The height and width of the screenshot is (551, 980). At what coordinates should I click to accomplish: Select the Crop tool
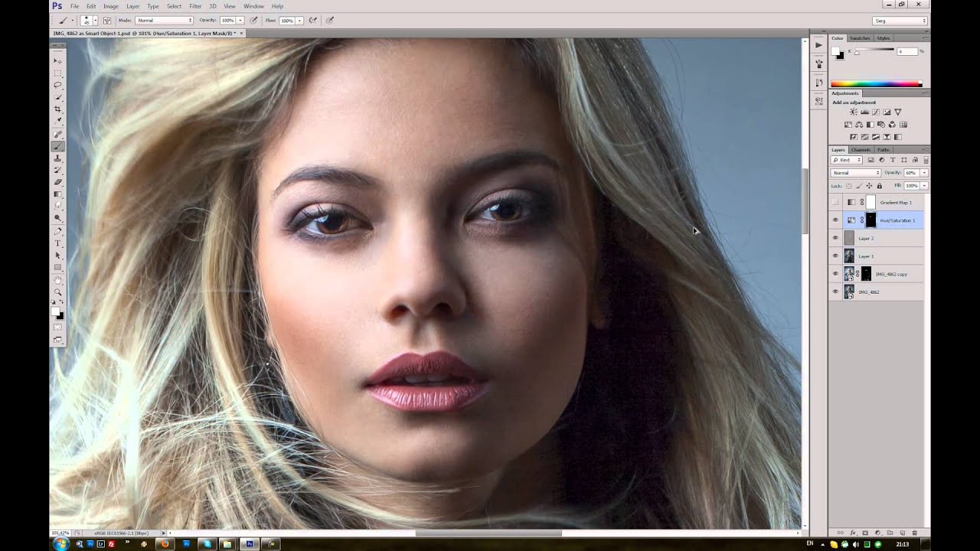[x=58, y=109]
